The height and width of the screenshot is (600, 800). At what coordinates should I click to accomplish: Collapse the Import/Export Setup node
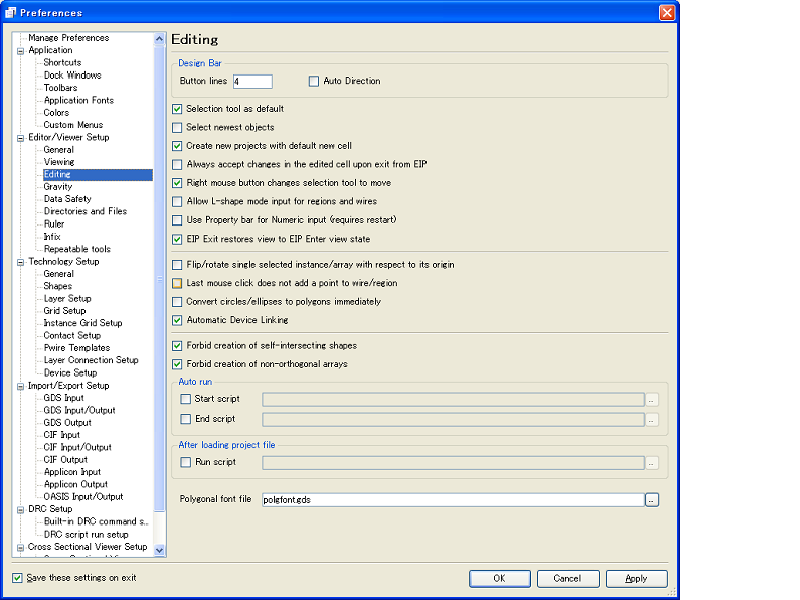(20, 386)
